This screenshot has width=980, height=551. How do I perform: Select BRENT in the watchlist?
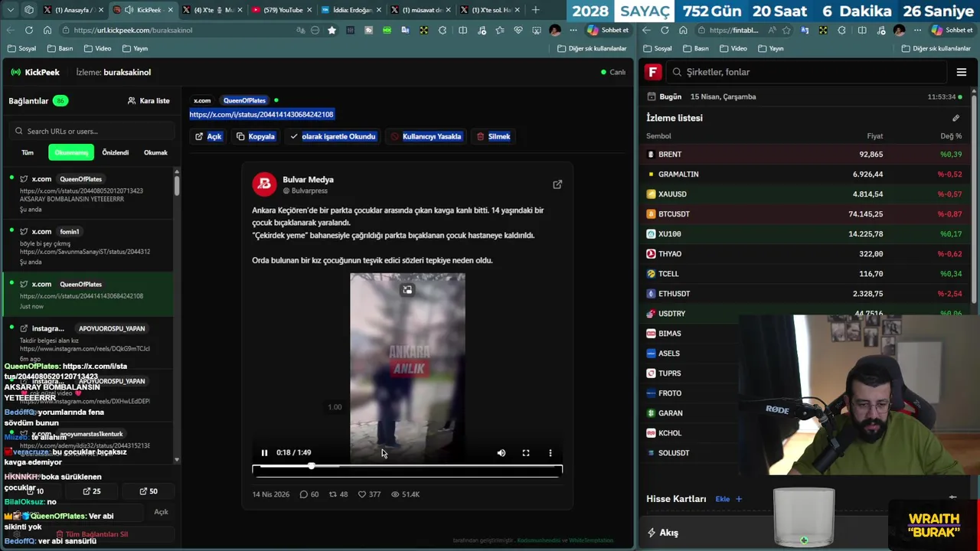(x=805, y=155)
